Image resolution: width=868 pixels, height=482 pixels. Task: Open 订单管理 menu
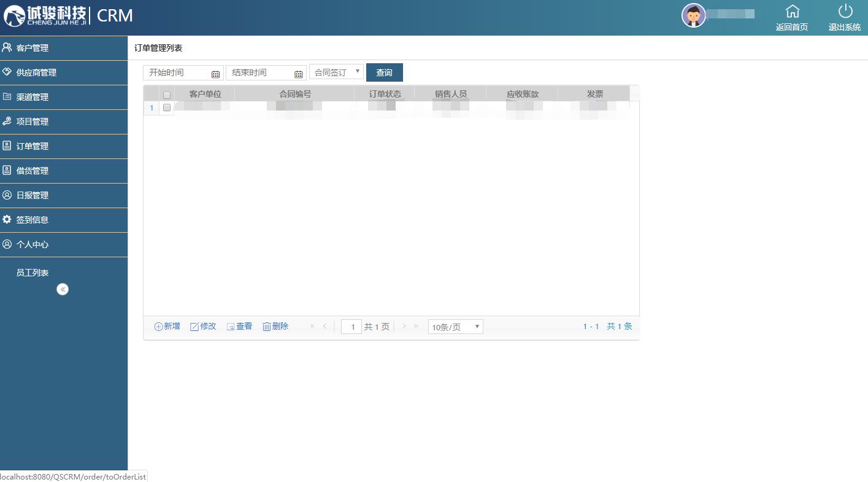pyautogui.click(x=64, y=146)
